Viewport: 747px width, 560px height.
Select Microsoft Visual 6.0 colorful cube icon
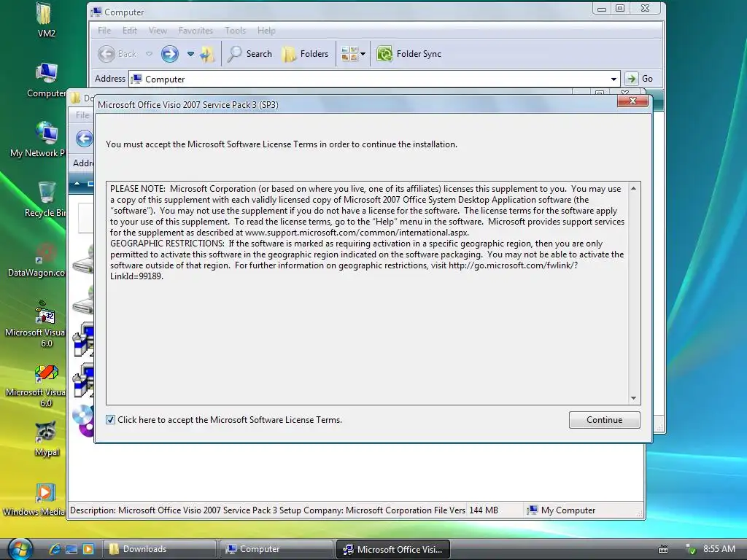coord(36,386)
